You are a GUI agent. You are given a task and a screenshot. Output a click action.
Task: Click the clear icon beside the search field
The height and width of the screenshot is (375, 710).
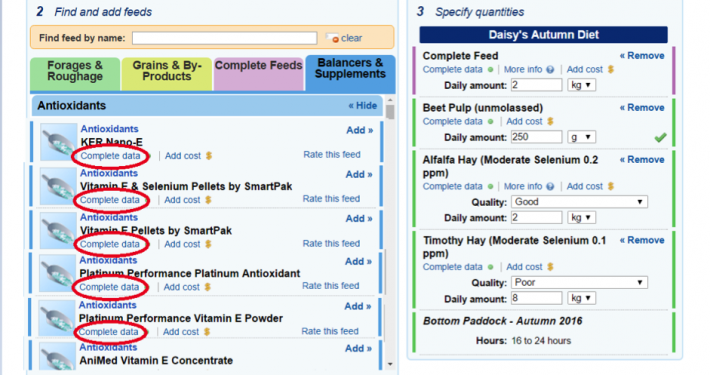point(333,38)
